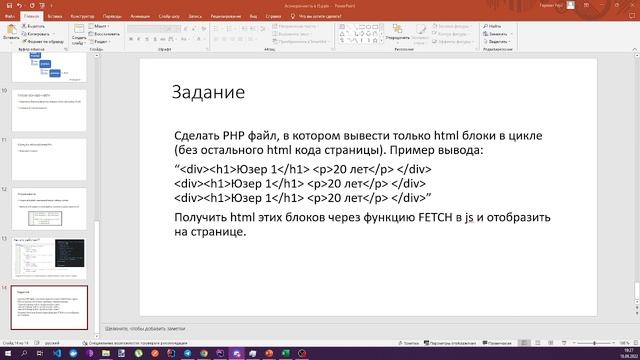This screenshot has width=640, height=360.
Task: Switch to Вставка tab
Action: click(55, 16)
